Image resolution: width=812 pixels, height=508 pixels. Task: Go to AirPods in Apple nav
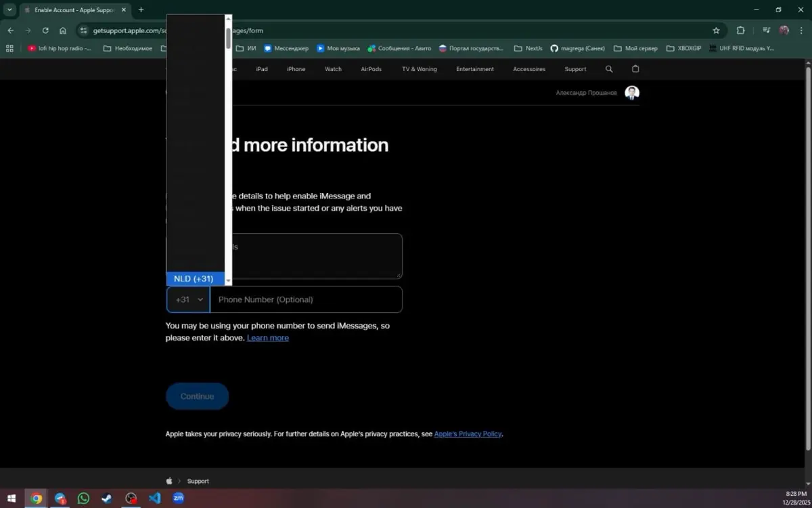(371, 69)
